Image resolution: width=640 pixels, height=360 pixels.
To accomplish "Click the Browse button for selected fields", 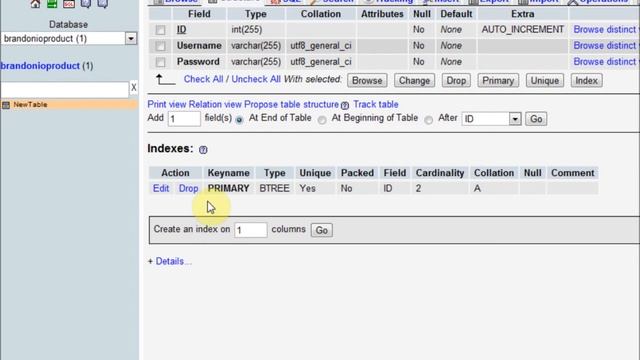I will 367,80.
